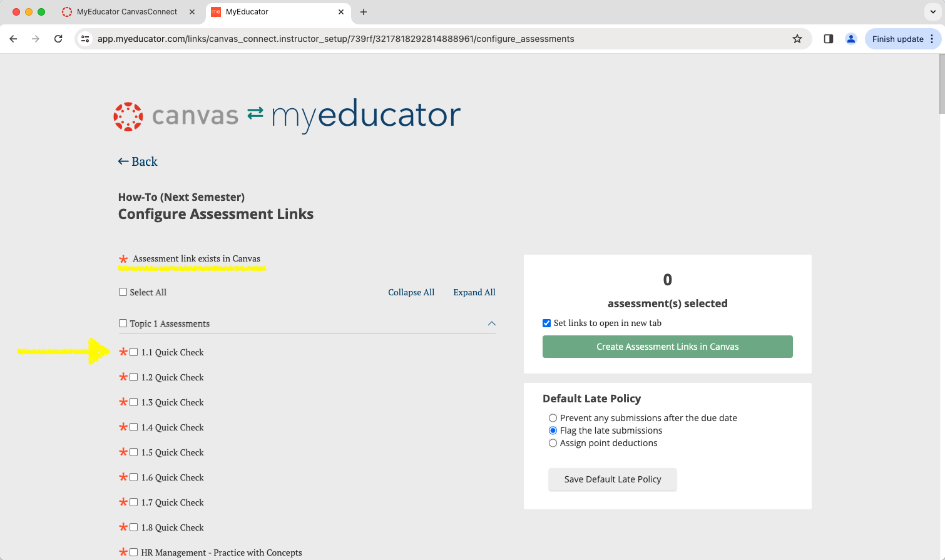This screenshot has height=560, width=945.
Task: Check the 1.7 Quick Check checkbox
Action: [133, 502]
